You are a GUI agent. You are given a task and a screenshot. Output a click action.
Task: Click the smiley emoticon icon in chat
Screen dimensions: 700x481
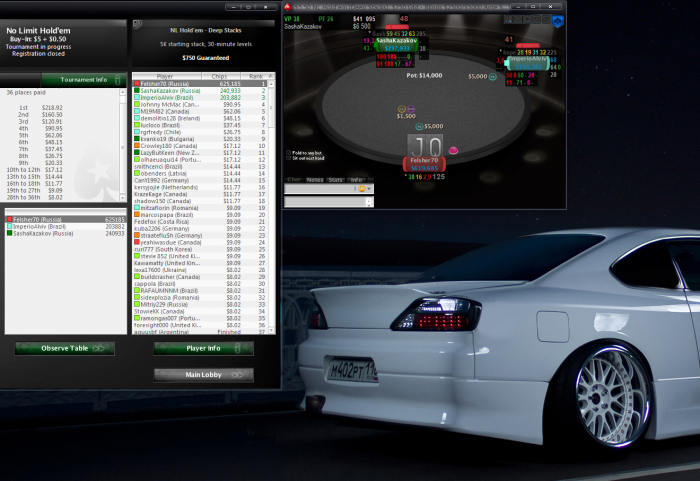click(362, 189)
